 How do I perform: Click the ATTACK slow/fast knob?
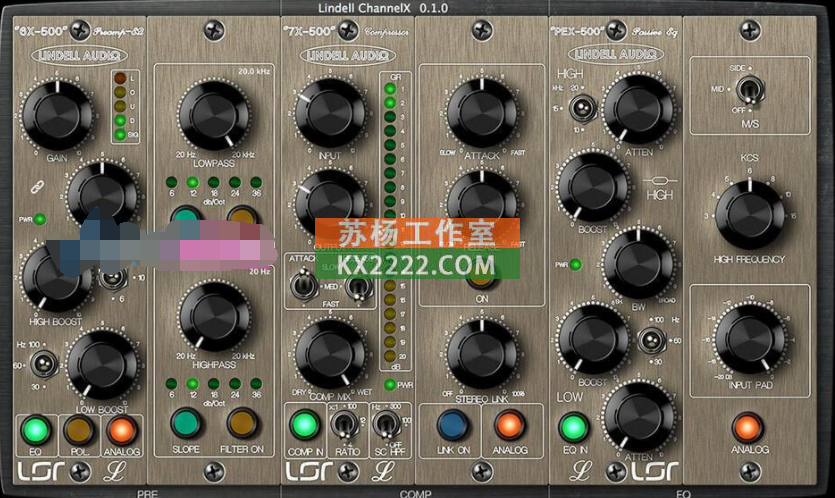482,113
